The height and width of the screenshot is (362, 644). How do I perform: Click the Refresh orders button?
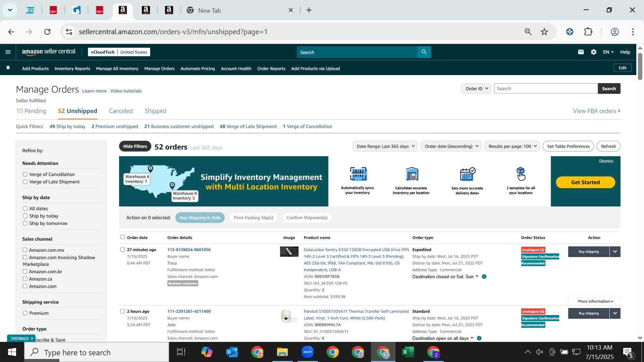click(x=608, y=146)
